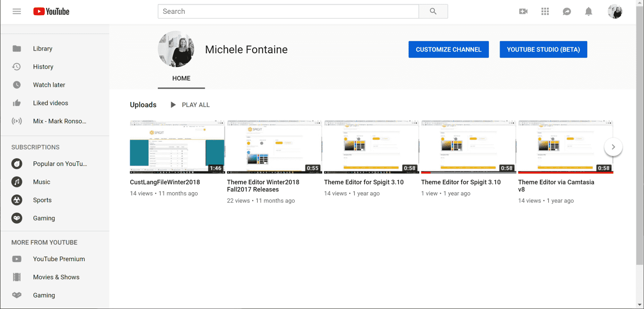
Task: Click the YouTube logo
Action: tap(51, 12)
